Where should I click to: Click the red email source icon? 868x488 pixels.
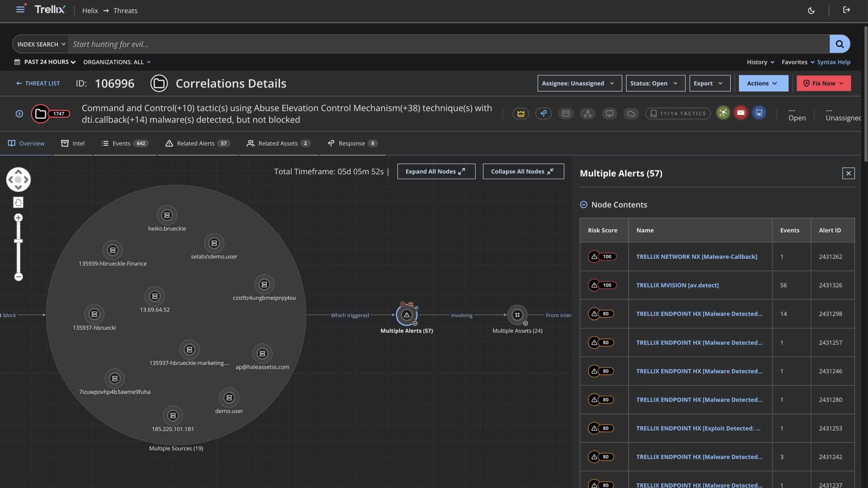pos(741,113)
